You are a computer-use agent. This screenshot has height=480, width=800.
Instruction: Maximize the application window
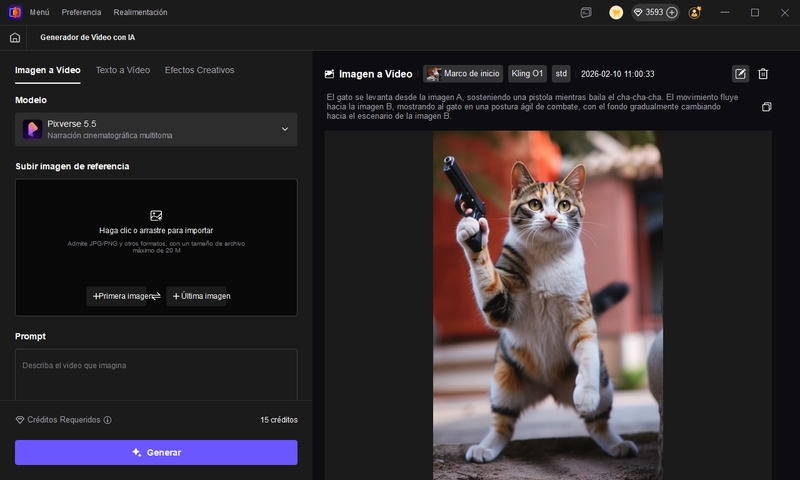(x=755, y=12)
